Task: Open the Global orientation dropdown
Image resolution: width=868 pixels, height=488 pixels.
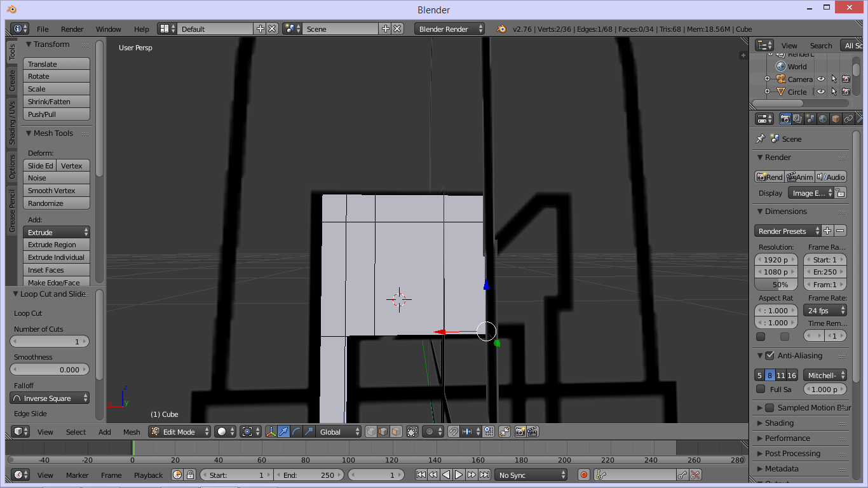Action: [339, 431]
